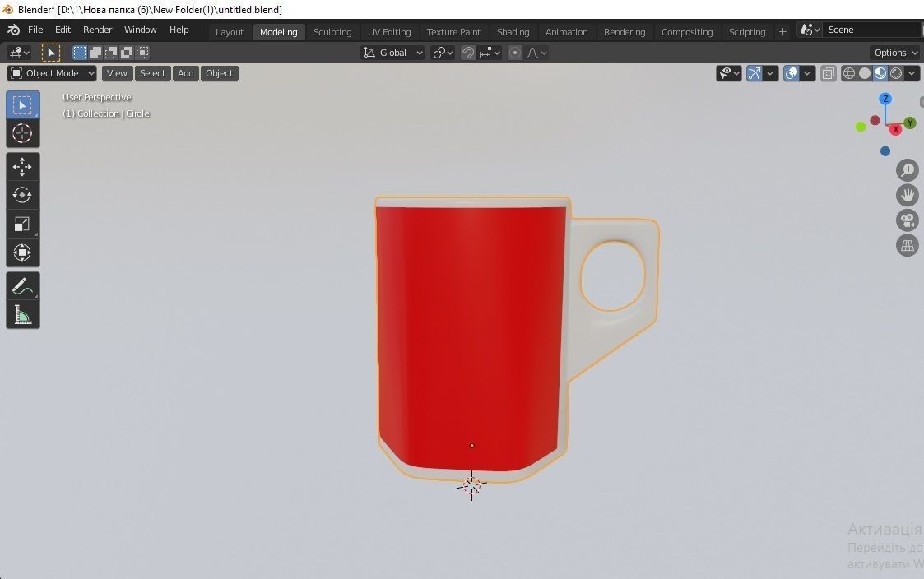This screenshot has width=924, height=579.
Task: Click the dark blue negative Z axis dot
Action: (885, 151)
